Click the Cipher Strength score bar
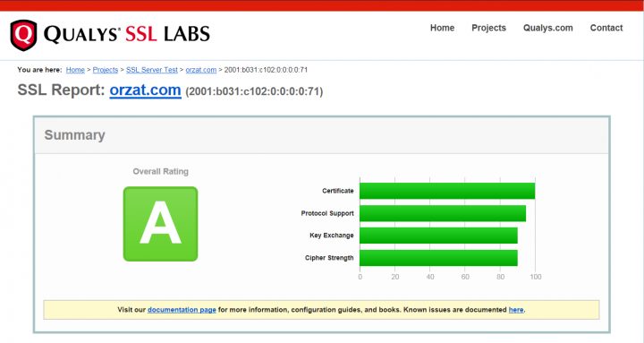 pos(438,258)
